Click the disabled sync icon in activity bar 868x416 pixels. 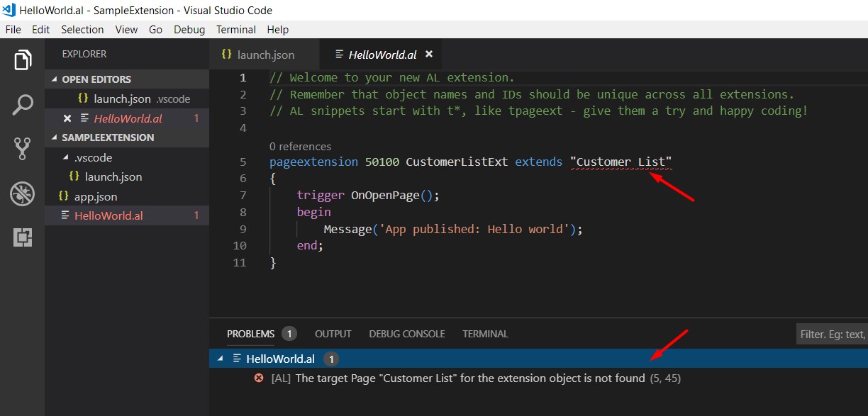click(22, 193)
